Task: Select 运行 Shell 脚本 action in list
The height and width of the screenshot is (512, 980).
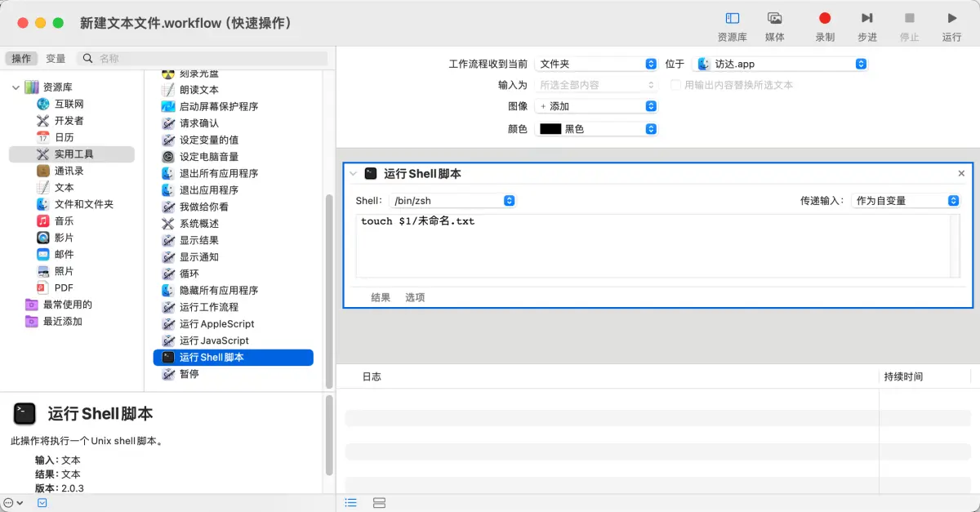Action: 234,357
